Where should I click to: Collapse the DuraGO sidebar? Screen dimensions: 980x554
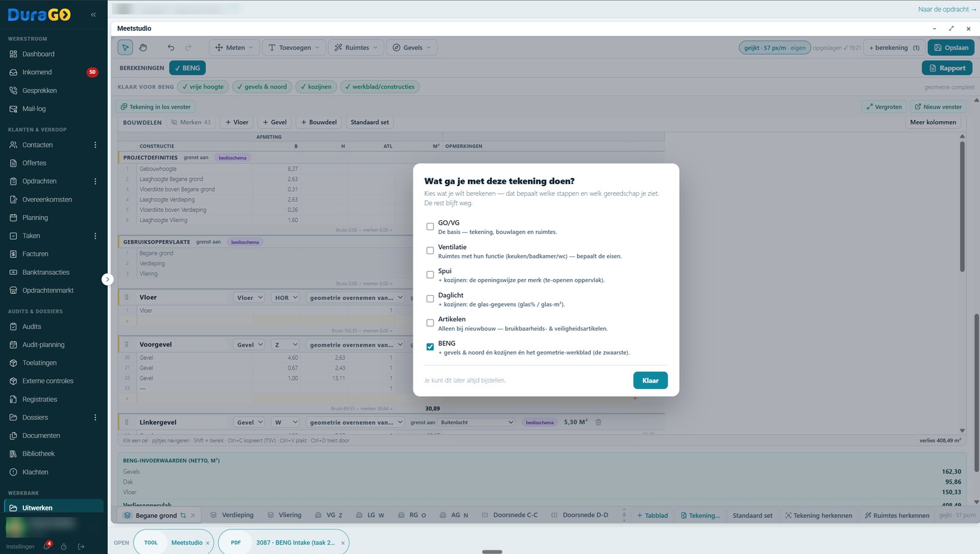tap(93, 15)
